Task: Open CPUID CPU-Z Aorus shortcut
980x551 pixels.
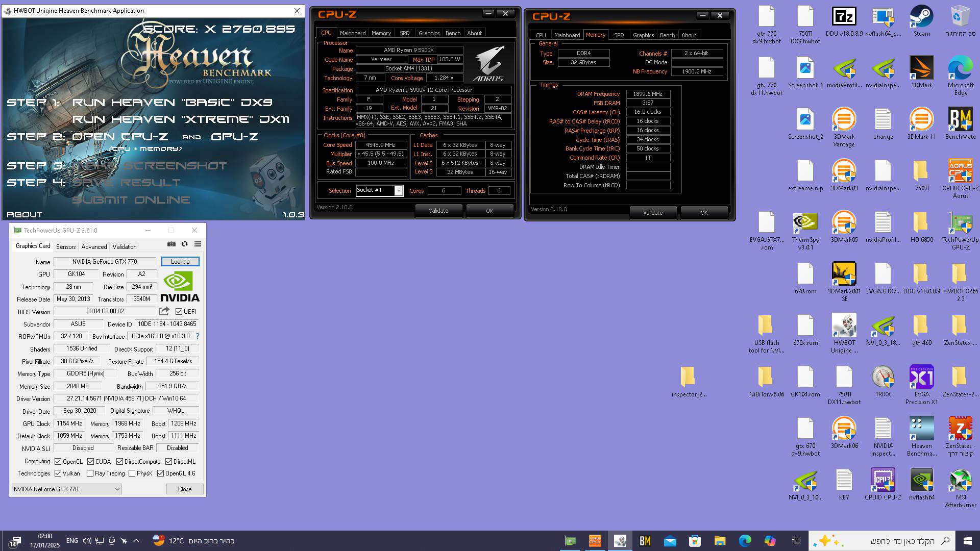Action: [960, 180]
